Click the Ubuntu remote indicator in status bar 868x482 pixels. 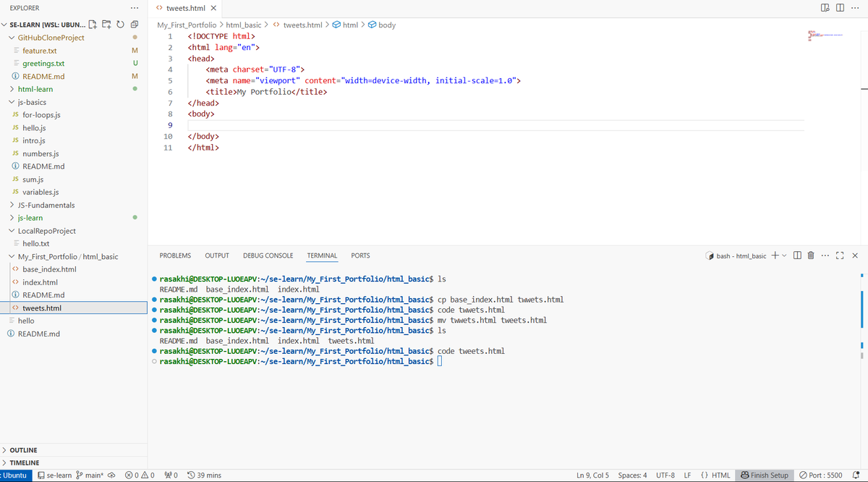14,475
